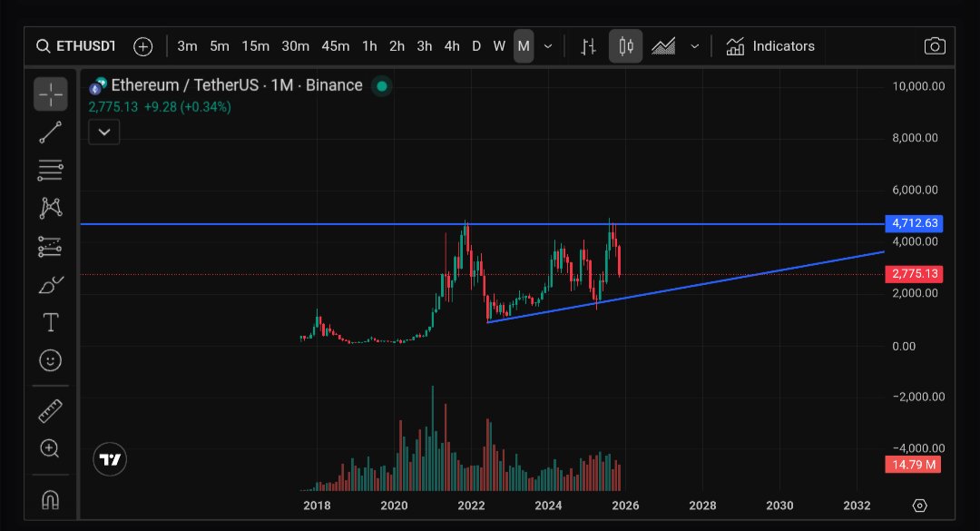The image size is (980, 531).
Task: Switch to the daily D timeframe
Action: tap(476, 46)
